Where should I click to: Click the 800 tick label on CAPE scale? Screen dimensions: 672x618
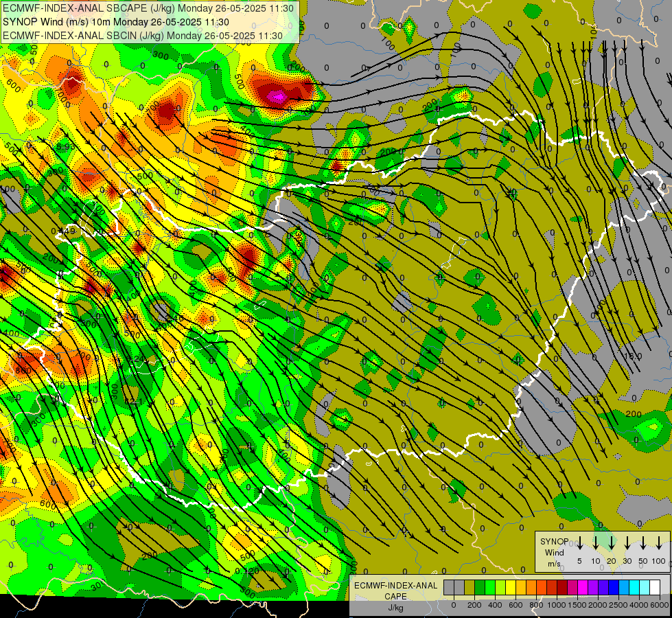pyautogui.click(x=536, y=605)
